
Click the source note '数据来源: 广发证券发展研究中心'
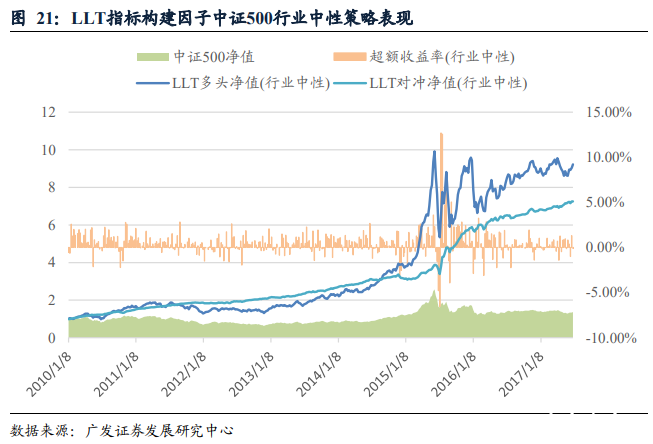tap(122, 430)
